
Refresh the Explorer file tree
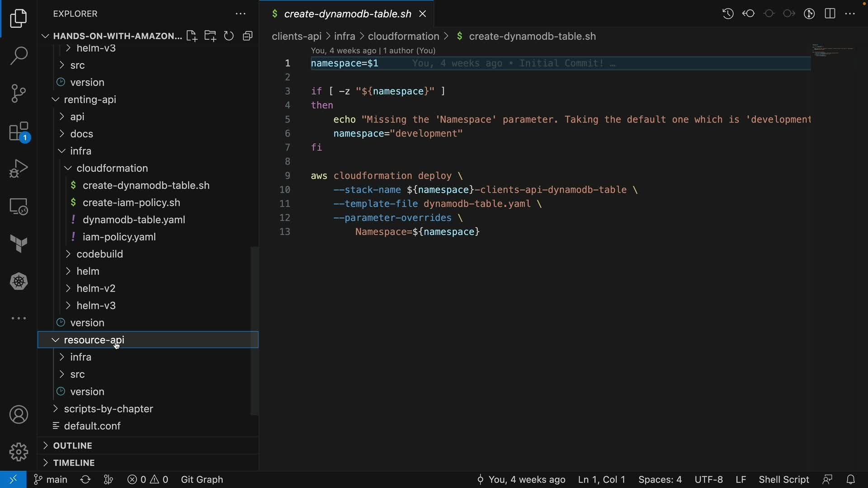229,36
